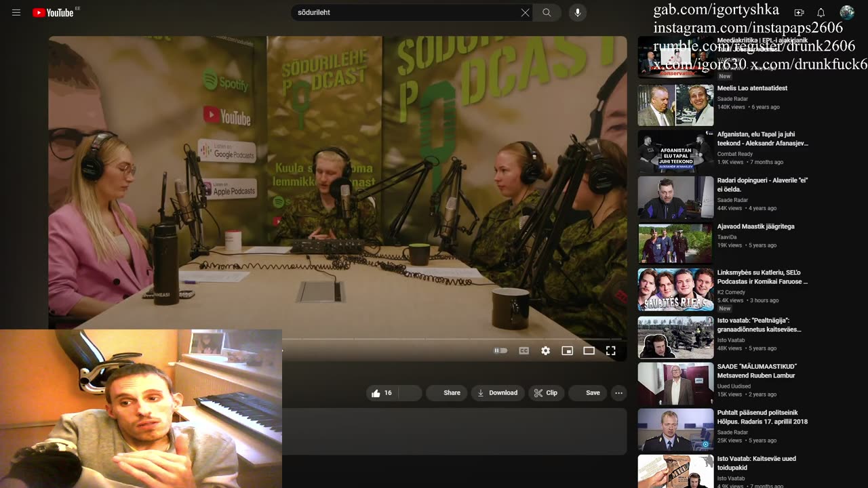Open thumbnail of Meelis Lao atentaatidest

tap(675, 105)
